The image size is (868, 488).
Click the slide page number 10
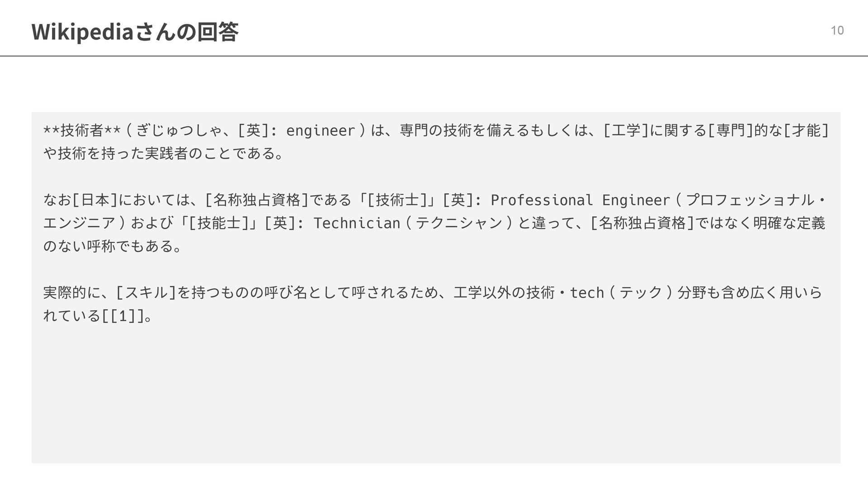[x=837, y=31]
